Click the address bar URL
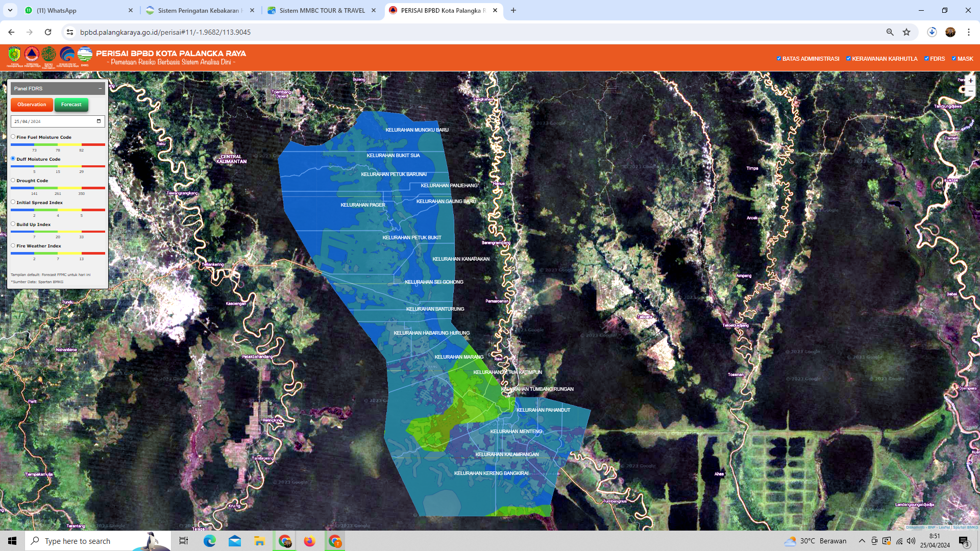 pyautogui.click(x=165, y=32)
